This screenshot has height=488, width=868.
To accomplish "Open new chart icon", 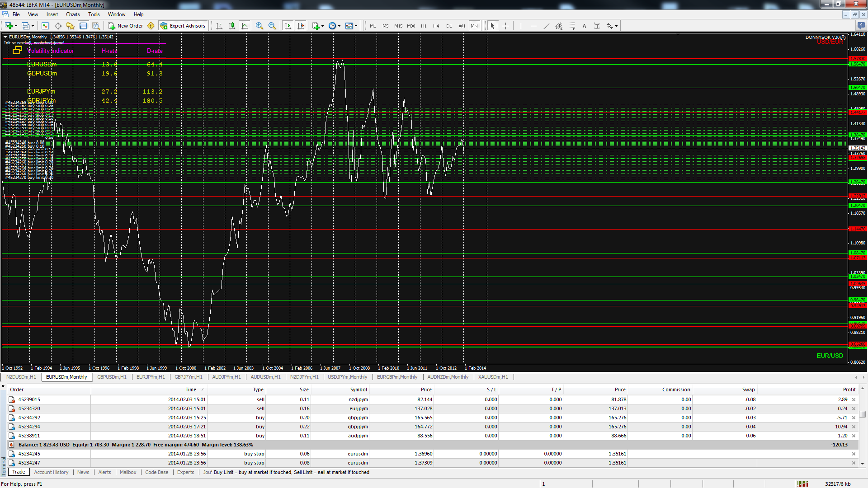I will coord(9,26).
